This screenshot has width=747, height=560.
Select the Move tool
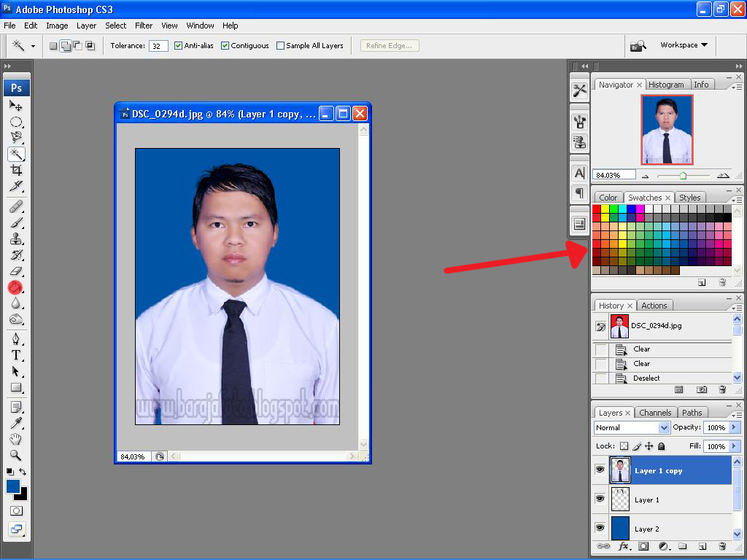(16, 106)
